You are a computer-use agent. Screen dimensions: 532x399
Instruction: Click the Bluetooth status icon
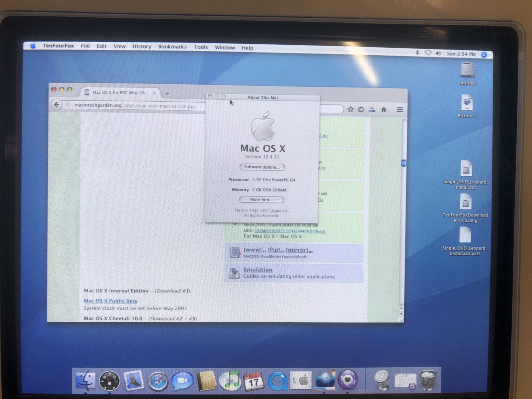click(x=417, y=53)
